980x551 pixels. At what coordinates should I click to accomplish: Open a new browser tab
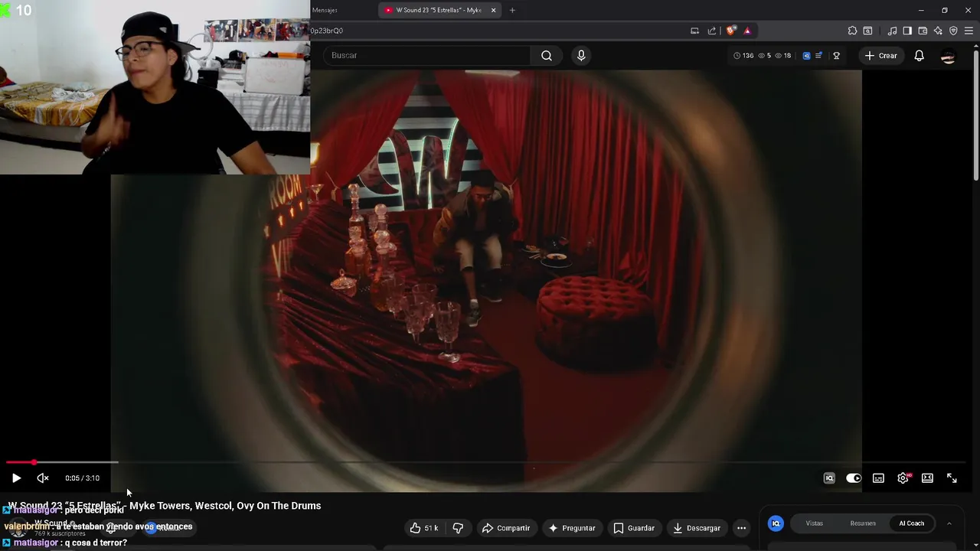coord(512,10)
